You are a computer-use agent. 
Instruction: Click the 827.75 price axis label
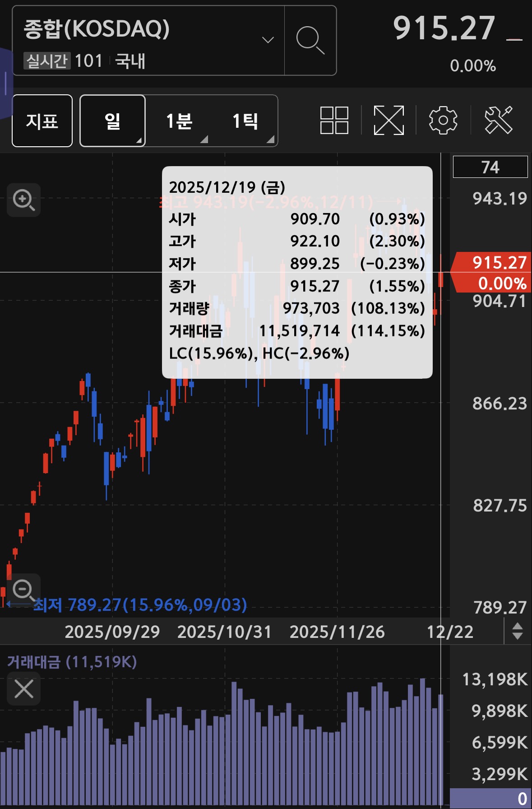point(500,505)
